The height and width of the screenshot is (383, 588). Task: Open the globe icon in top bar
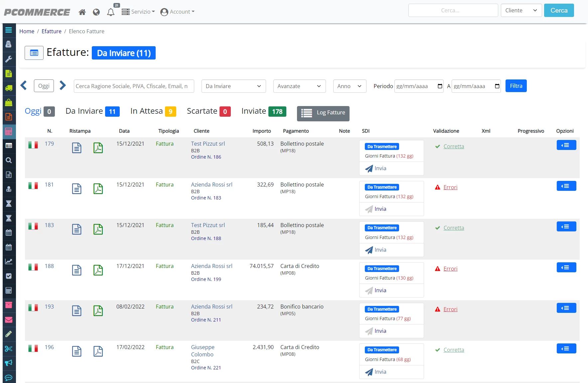(96, 12)
